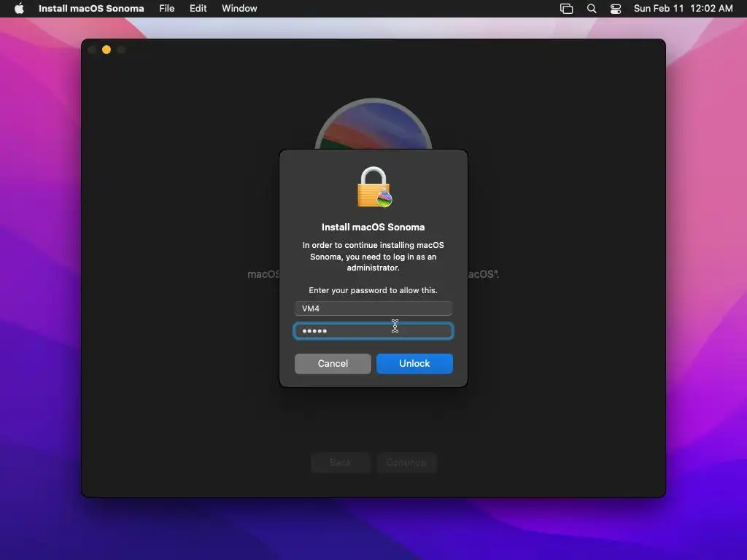Viewport: 747px width, 560px height.
Task: Click the VM4 username field
Action: click(x=373, y=308)
